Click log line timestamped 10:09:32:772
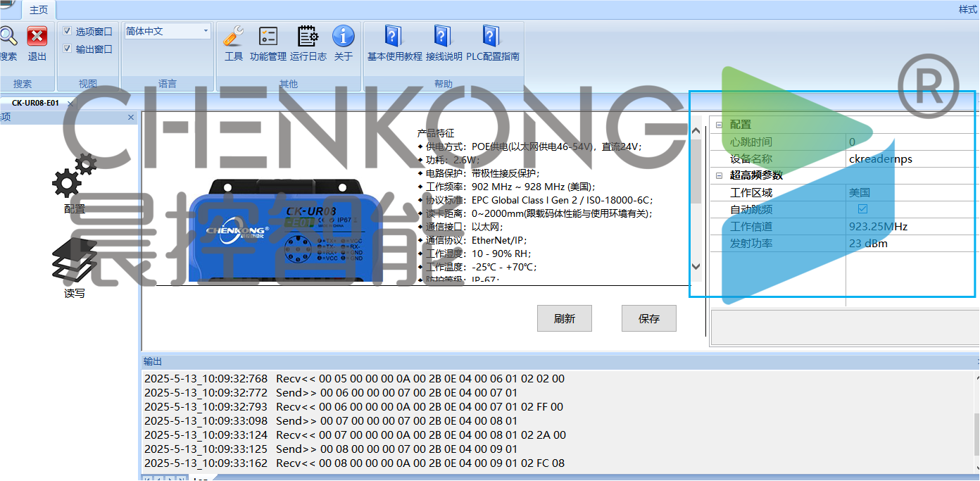The width and height of the screenshot is (980, 481). (331, 392)
